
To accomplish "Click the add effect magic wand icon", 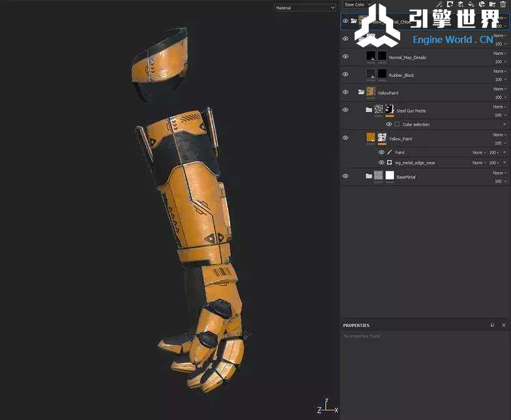I will [x=440, y=5].
